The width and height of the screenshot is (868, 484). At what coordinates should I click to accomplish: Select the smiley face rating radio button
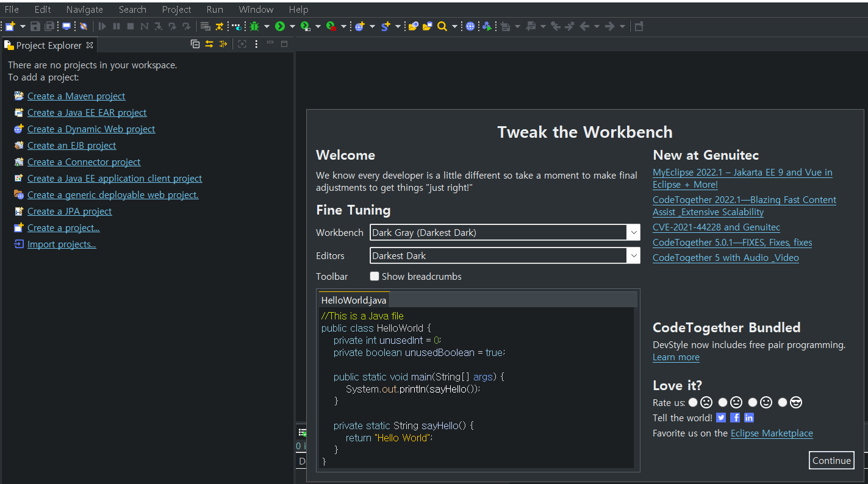point(753,402)
